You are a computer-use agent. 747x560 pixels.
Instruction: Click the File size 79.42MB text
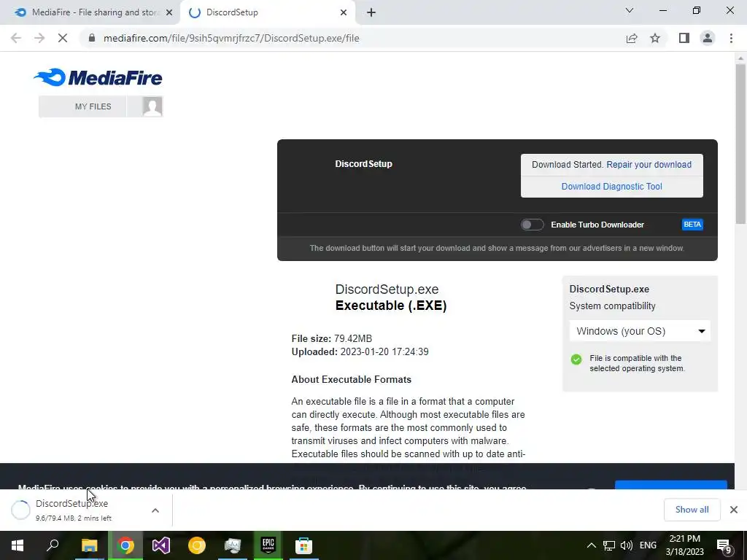[x=332, y=338]
